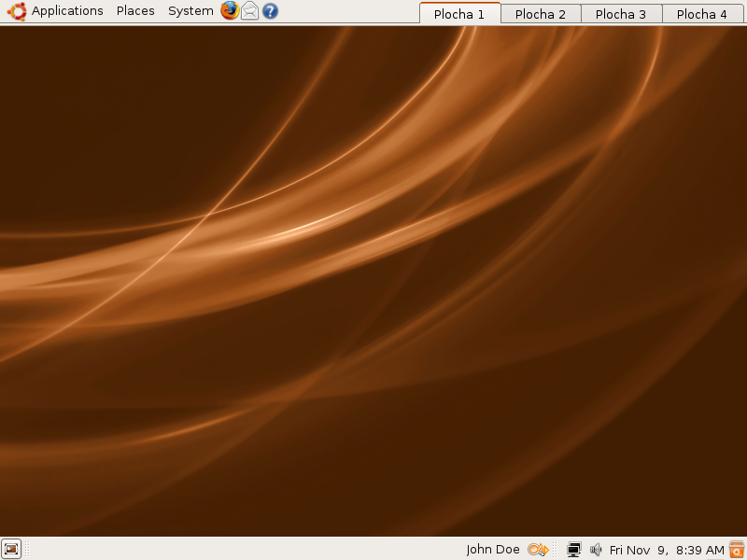
Task: Open the volume control speaker icon
Action: pos(596,550)
